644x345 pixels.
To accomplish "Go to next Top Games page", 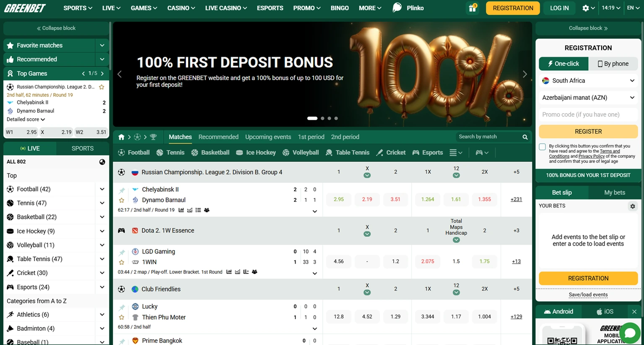I will [102, 73].
